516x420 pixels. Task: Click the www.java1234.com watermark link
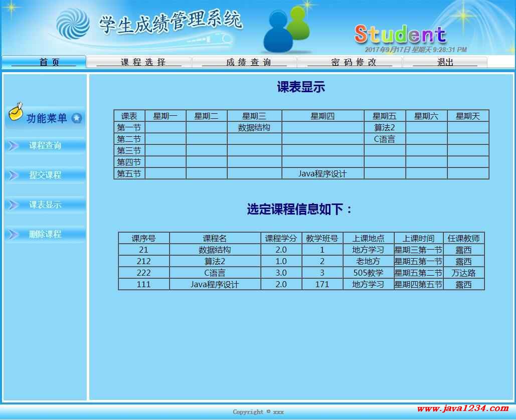point(462,409)
